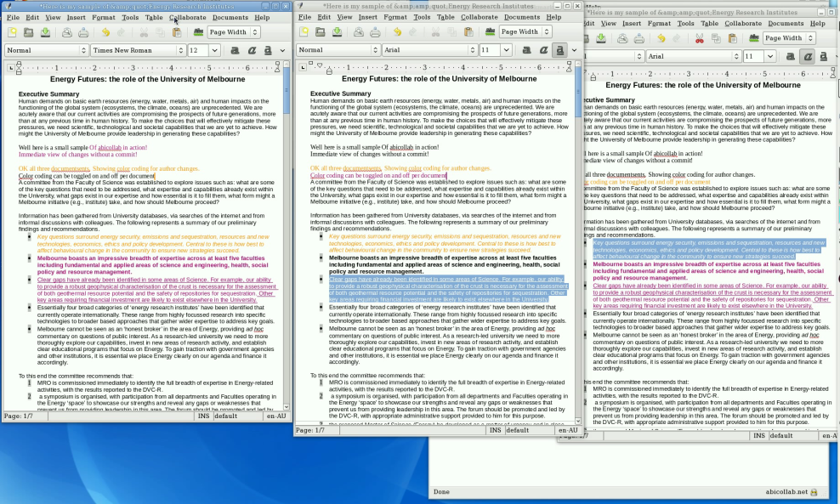Print the document from the left window

tap(83, 32)
